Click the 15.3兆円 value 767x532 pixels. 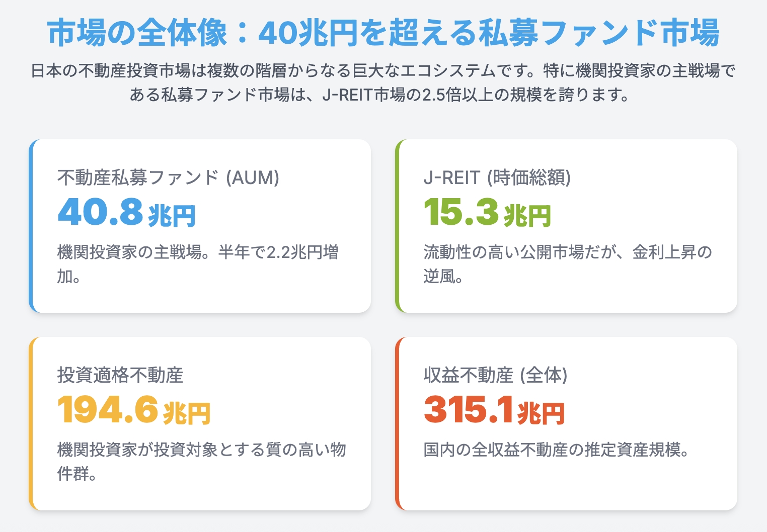487,212
